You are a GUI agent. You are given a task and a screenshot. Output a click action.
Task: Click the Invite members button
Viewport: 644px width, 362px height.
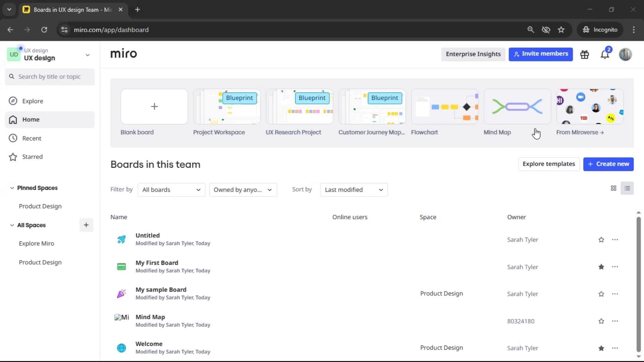click(x=541, y=54)
